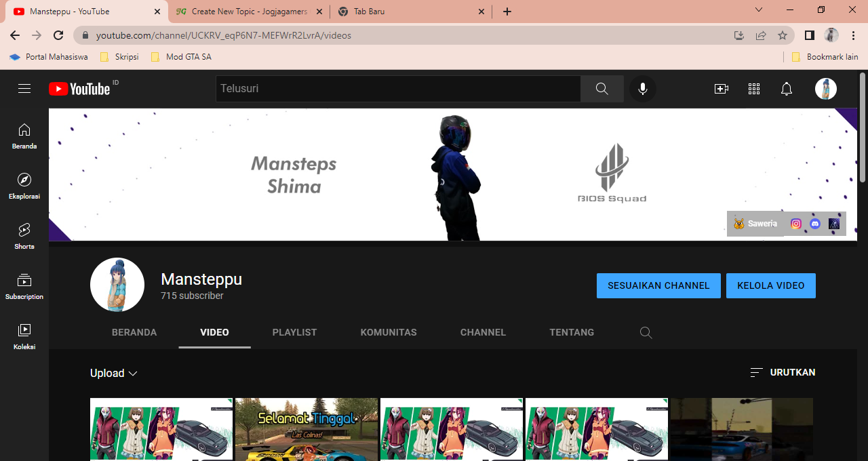
Task: Switch to the PLAYLIST tab
Action: pos(294,333)
